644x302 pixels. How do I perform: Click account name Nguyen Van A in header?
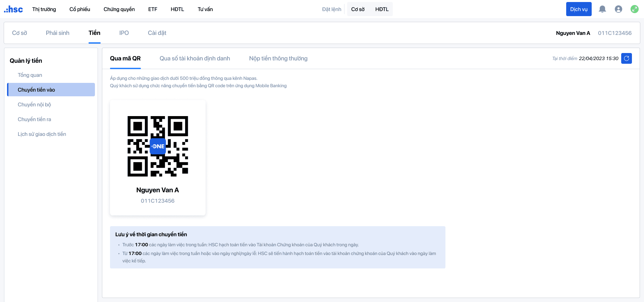coord(573,33)
